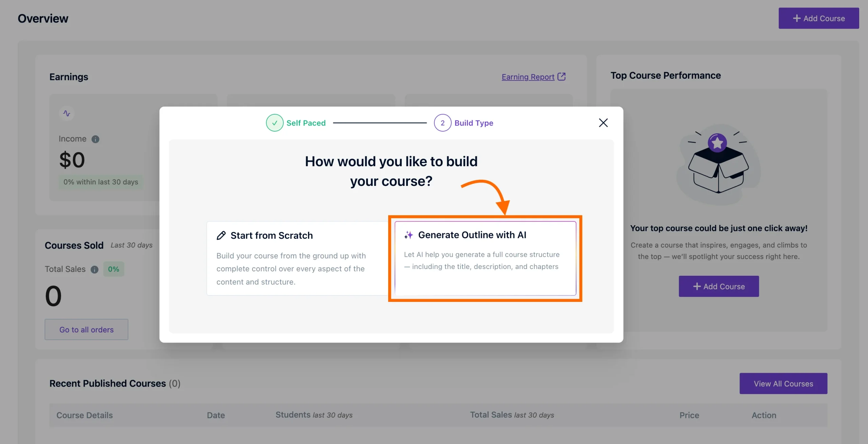
Task: Click the info icon next to Income
Action: coord(95,139)
